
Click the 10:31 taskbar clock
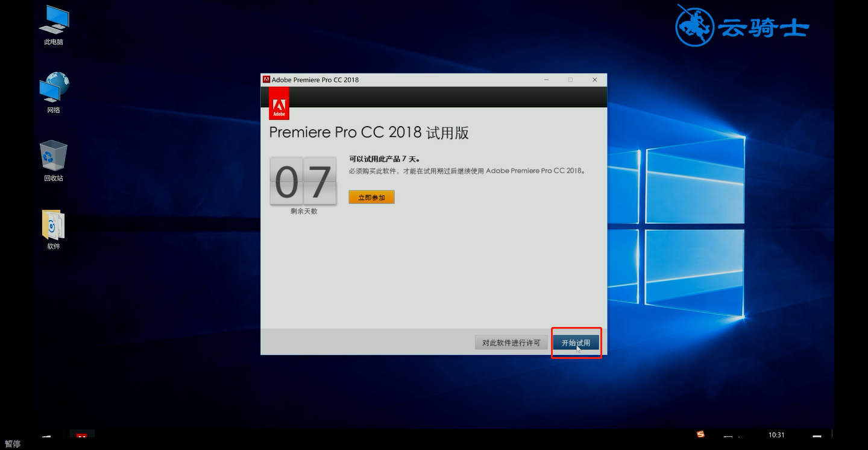coord(776,435)
